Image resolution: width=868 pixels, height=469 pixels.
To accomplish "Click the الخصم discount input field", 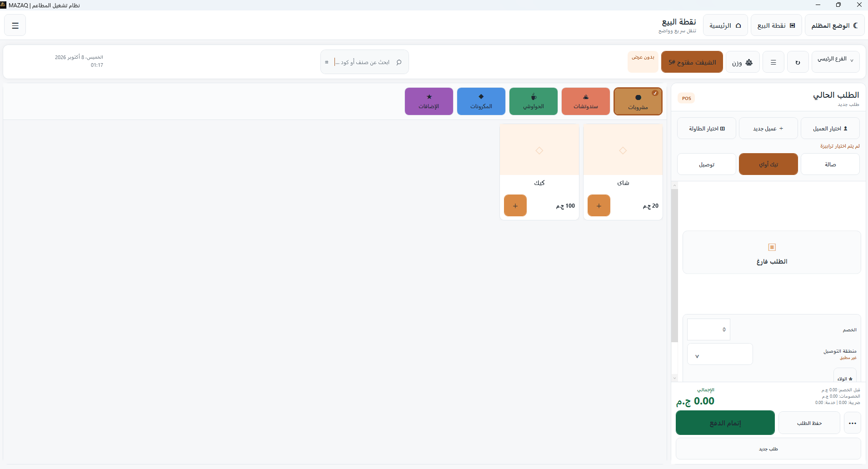I will [x=708, y=329].
